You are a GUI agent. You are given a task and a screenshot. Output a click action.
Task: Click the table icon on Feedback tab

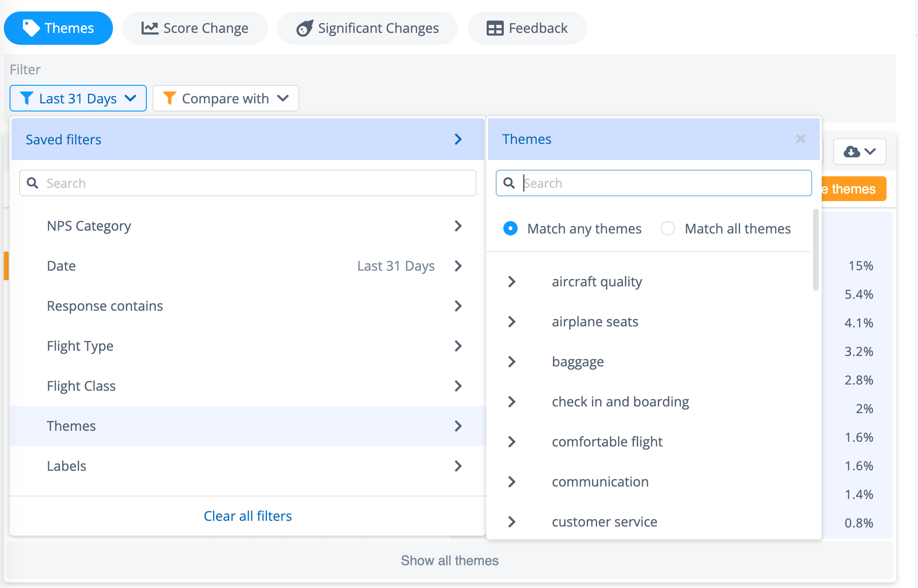pos(495,28)
